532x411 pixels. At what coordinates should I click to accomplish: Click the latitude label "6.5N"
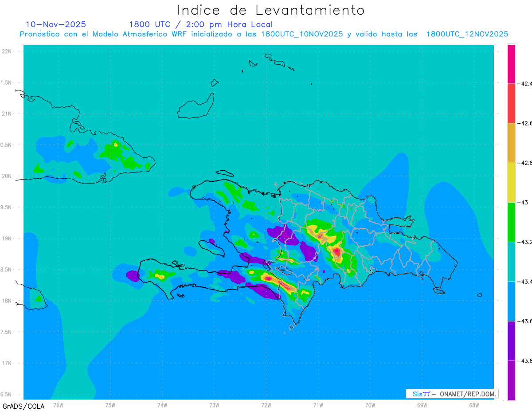[x=7, y=395]
